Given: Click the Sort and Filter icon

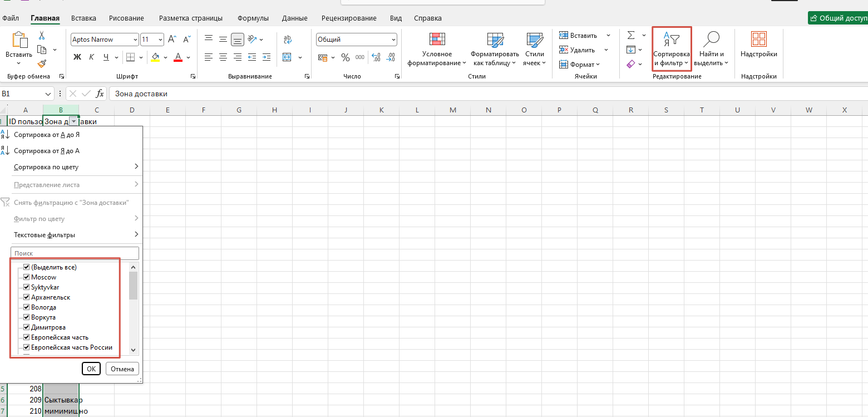Looking at the screenshot, I should click(x=671, y=39).
